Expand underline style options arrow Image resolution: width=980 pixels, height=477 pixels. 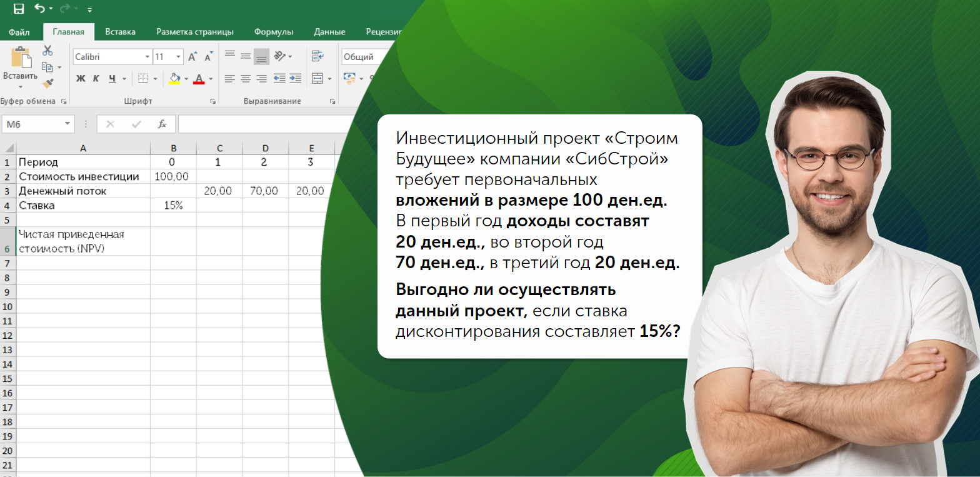pyautogui.click(x=124, y=79)
